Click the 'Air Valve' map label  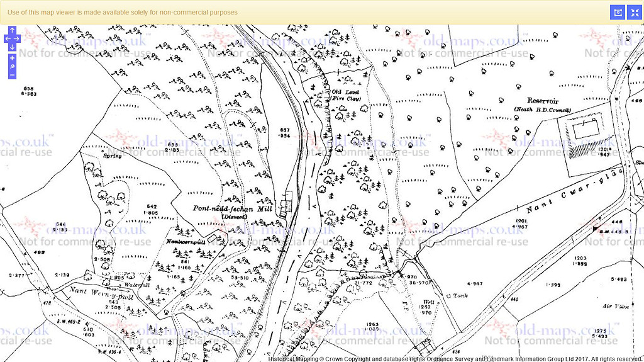pyautogui.click(x=616, y=307)
